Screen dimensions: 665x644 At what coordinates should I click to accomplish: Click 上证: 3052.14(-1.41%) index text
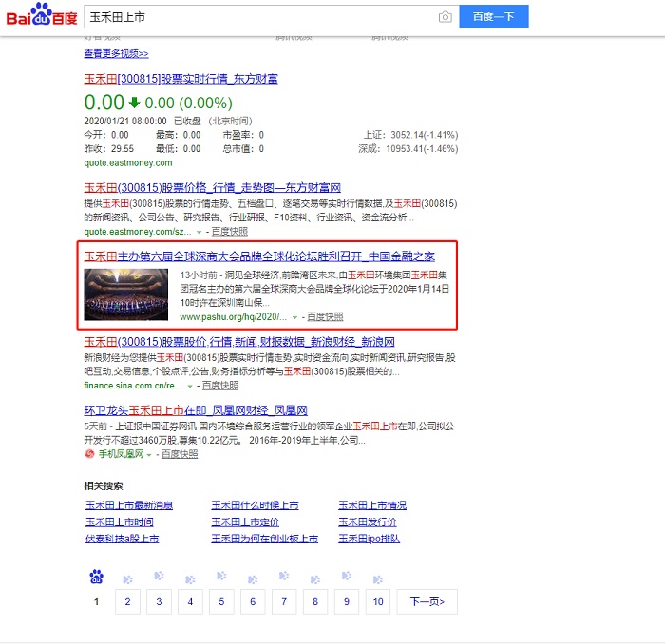tap(410, 135)
